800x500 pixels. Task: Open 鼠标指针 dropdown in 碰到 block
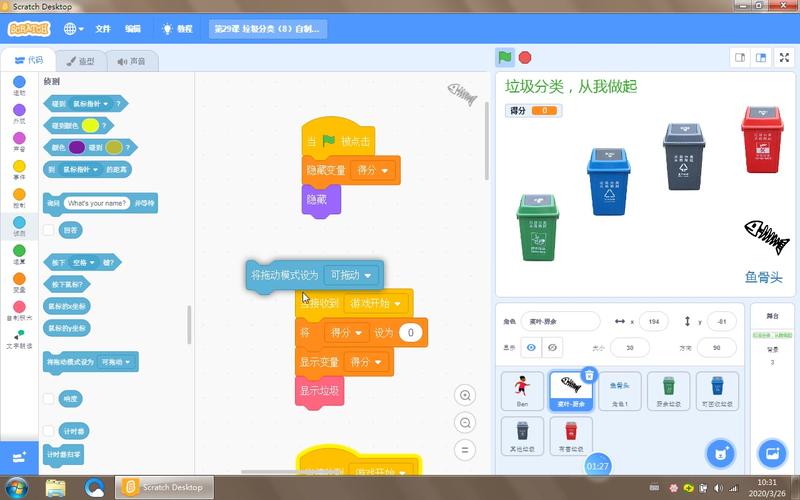pyautogui.click(x=91, y=104)
